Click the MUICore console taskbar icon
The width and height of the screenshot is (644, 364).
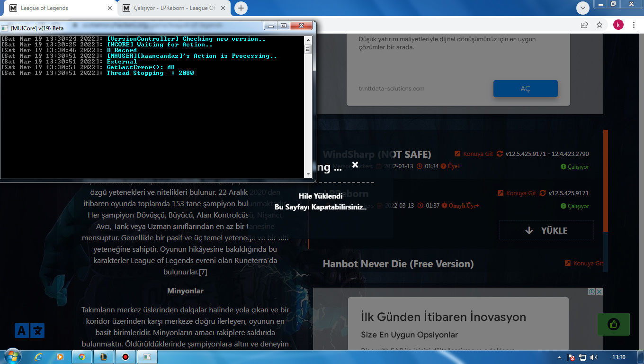tap(147, 357)
